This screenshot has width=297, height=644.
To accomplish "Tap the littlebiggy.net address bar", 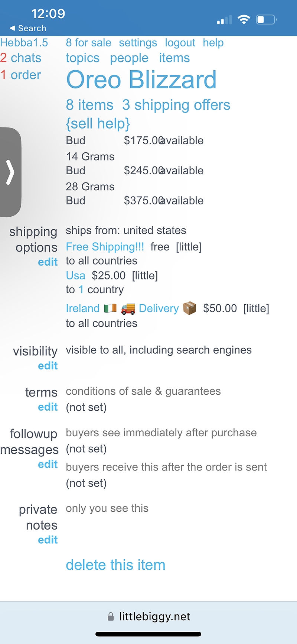I will coord(154,617).
